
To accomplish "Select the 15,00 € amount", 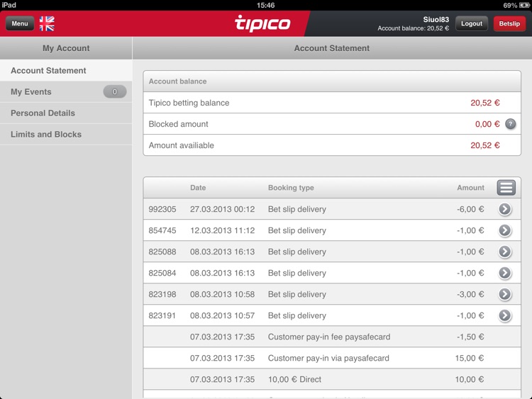I will click(x=470, y=359).
